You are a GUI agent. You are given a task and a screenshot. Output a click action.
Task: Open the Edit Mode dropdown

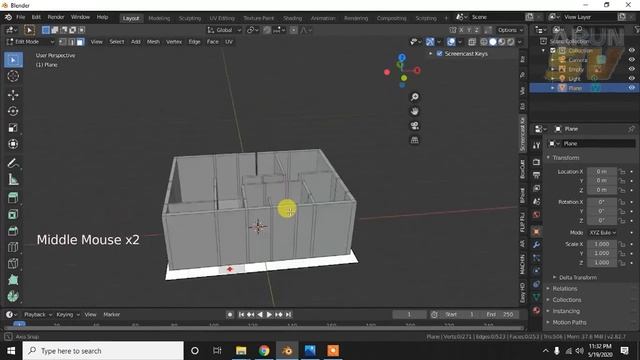30,42
